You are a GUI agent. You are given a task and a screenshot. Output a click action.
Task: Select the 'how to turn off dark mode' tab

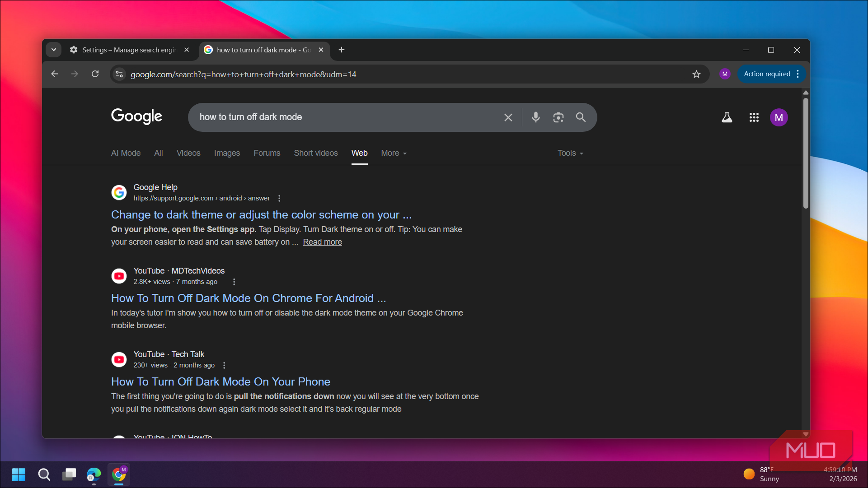coord(264,50)
